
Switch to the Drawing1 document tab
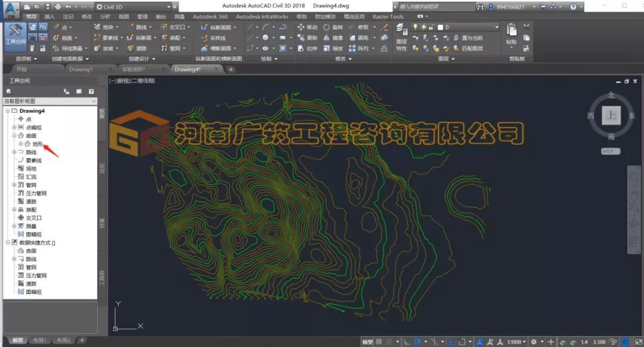(x=81, y=69)
